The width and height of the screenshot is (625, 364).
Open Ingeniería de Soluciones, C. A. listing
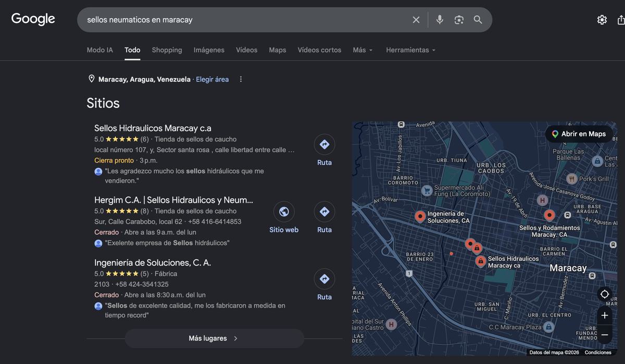[153, 262]
